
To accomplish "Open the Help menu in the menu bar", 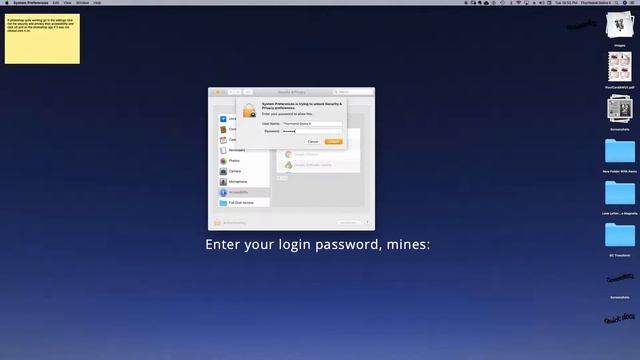I will (97, 3).
